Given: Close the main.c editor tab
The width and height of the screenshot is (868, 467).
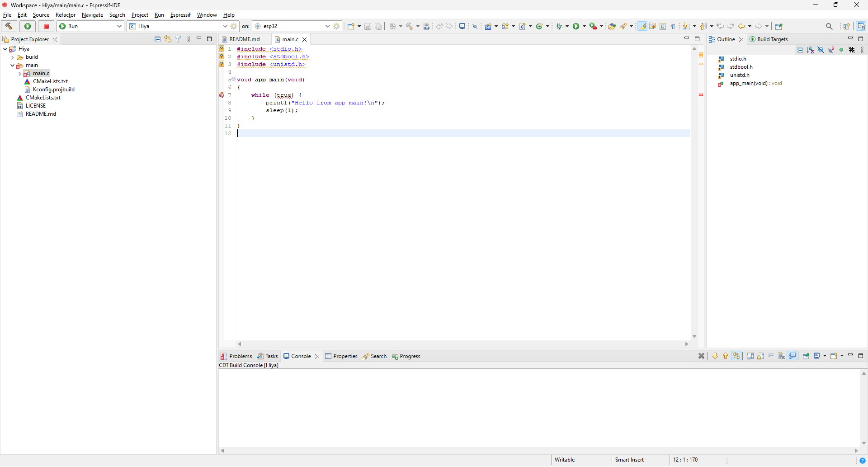Looking at the screenshot, I should click(x=305, y=39).
